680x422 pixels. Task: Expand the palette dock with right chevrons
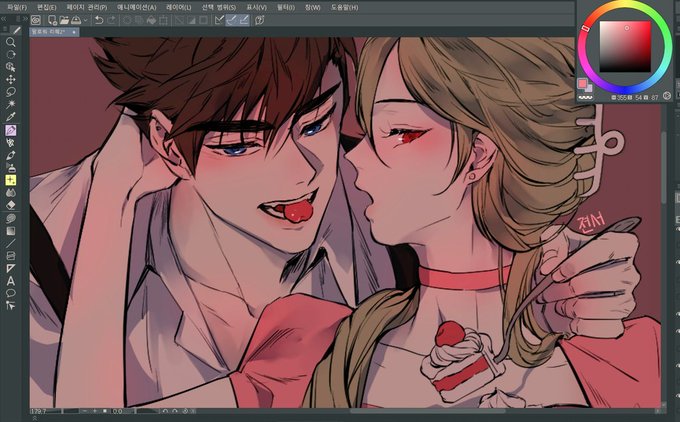click(25, 19)
